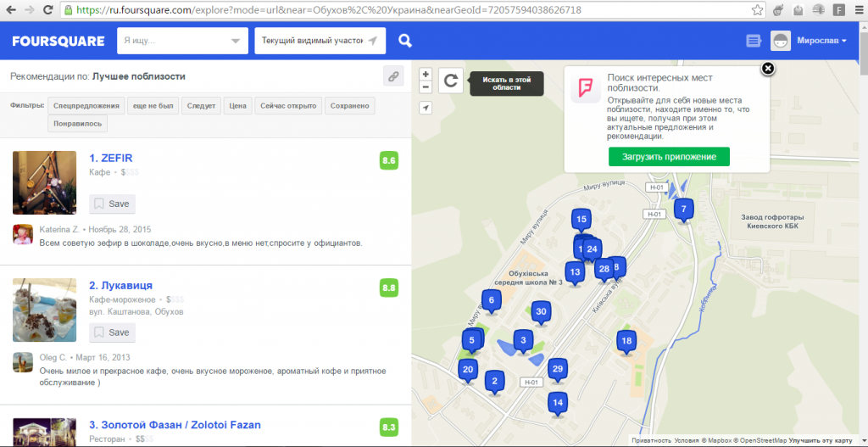
Task: Select map pin number 7
Action: (684, 210)
